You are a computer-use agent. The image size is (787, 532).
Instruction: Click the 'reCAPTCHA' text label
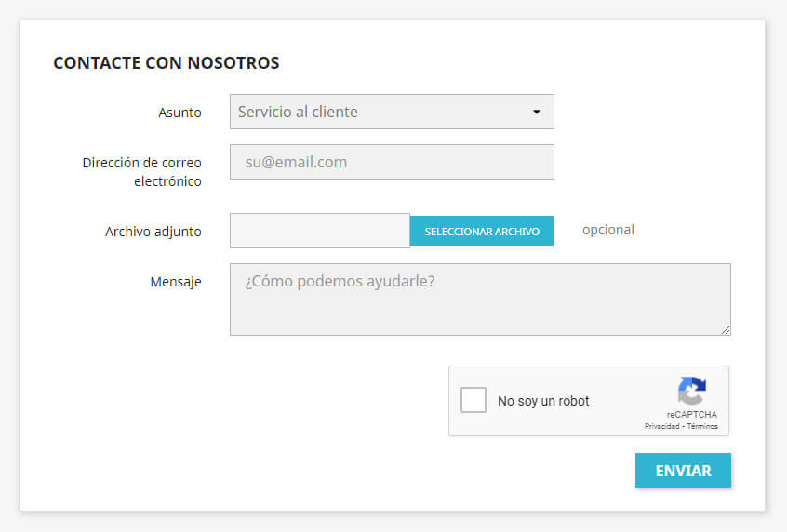coord(691,414)
